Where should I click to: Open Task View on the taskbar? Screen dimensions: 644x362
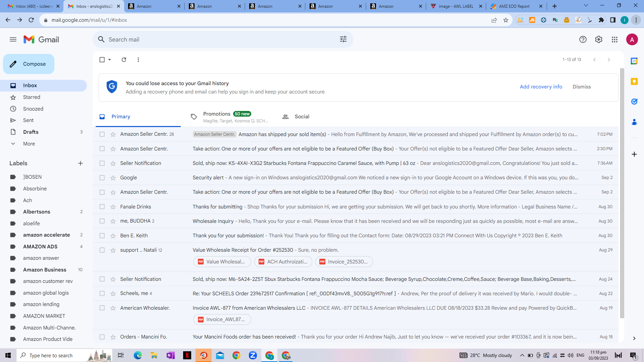121,355
